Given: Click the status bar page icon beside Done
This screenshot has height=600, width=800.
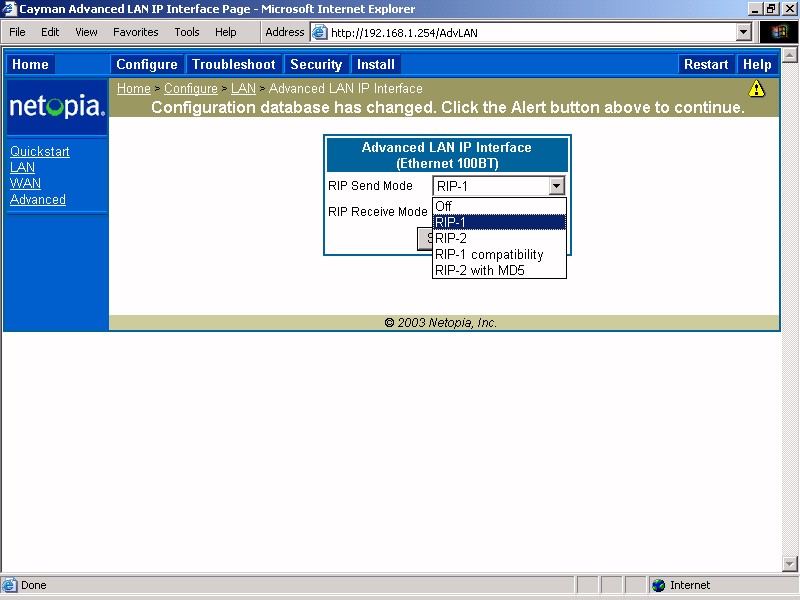Looking at the screenshot, I should tap(9, 585).
